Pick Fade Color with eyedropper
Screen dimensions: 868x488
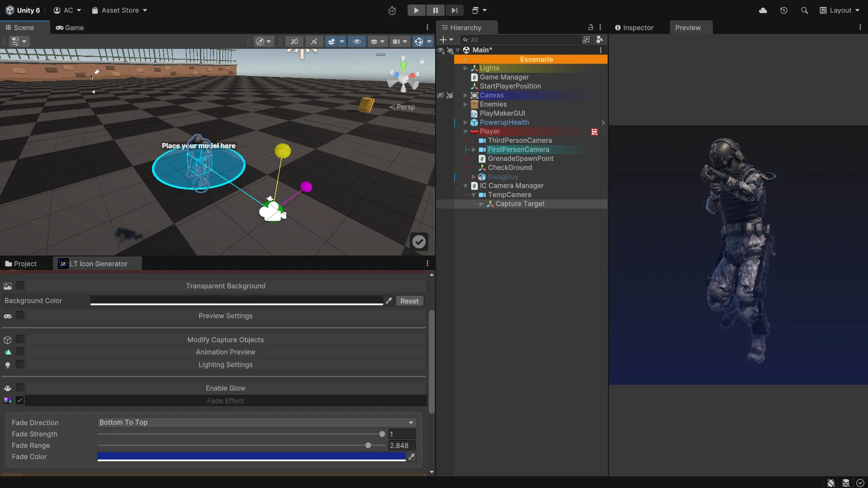(411, 457)
